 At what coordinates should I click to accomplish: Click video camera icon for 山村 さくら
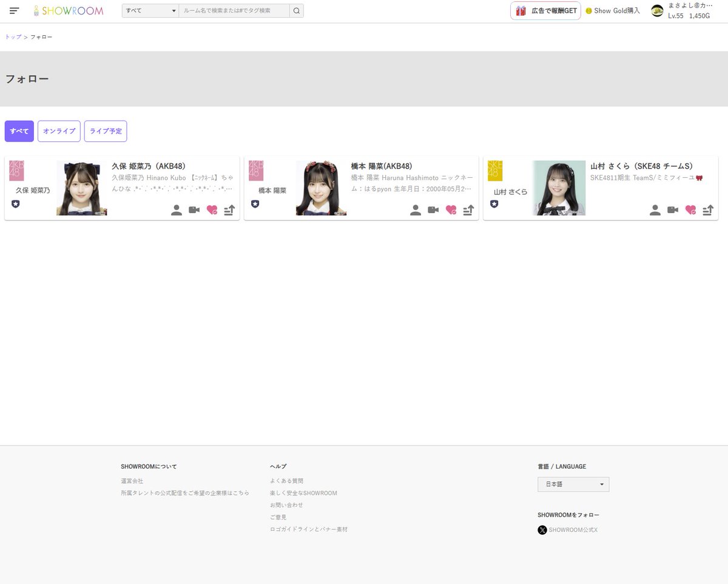(673, 210)
